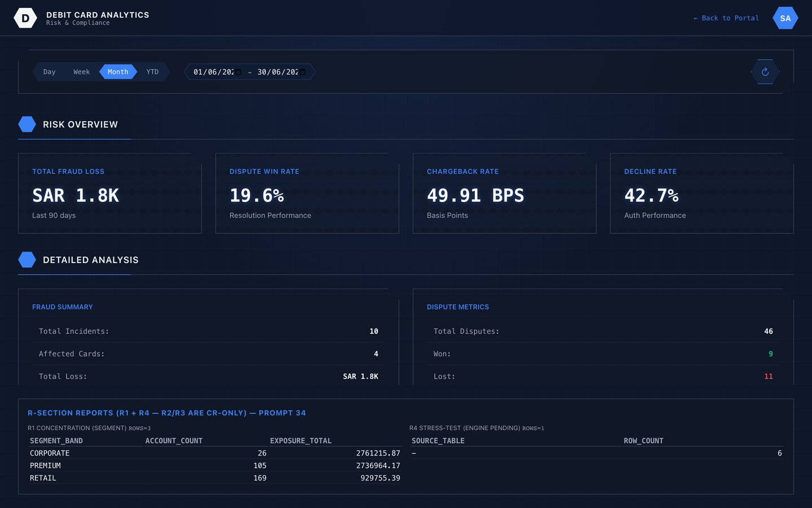812x508 pixels.
Task: Click Total Loss value SAR 1.8K
Action: [361, 376]
